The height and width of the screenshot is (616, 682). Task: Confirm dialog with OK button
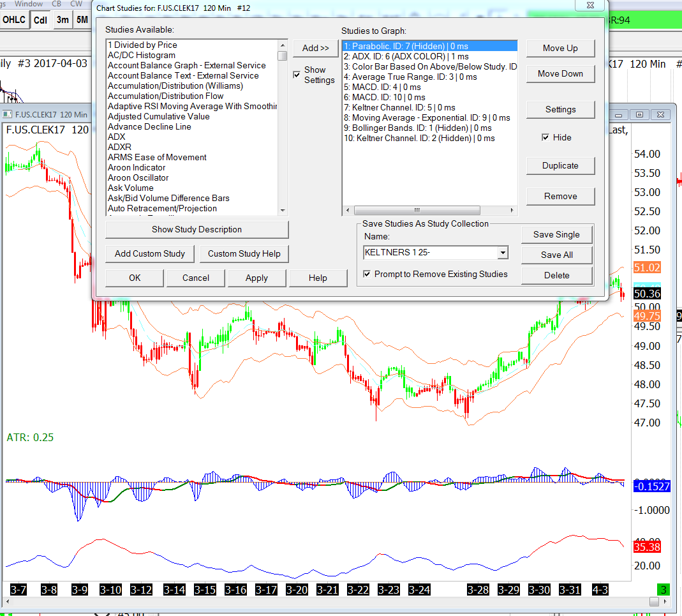point(135,278)
